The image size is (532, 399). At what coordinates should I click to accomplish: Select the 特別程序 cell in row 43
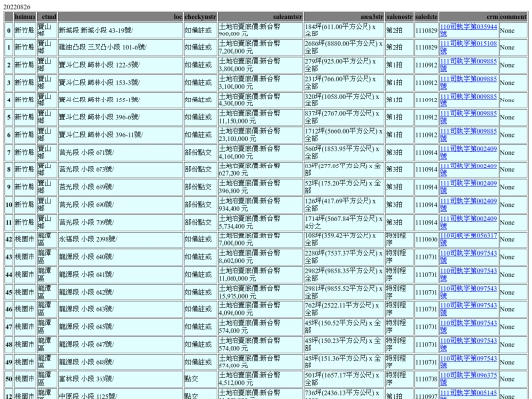[399, 257]
